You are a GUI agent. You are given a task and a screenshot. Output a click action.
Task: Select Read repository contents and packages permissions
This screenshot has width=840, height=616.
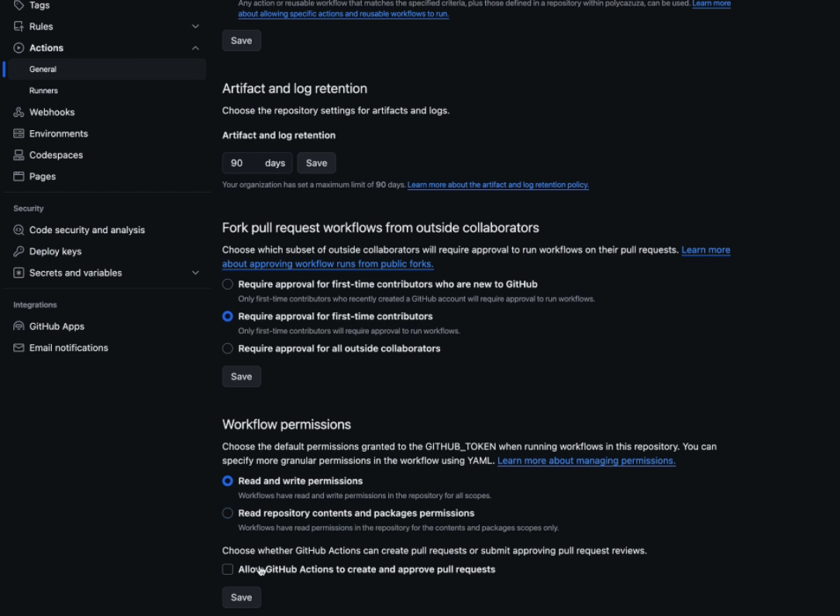point(228,513)
